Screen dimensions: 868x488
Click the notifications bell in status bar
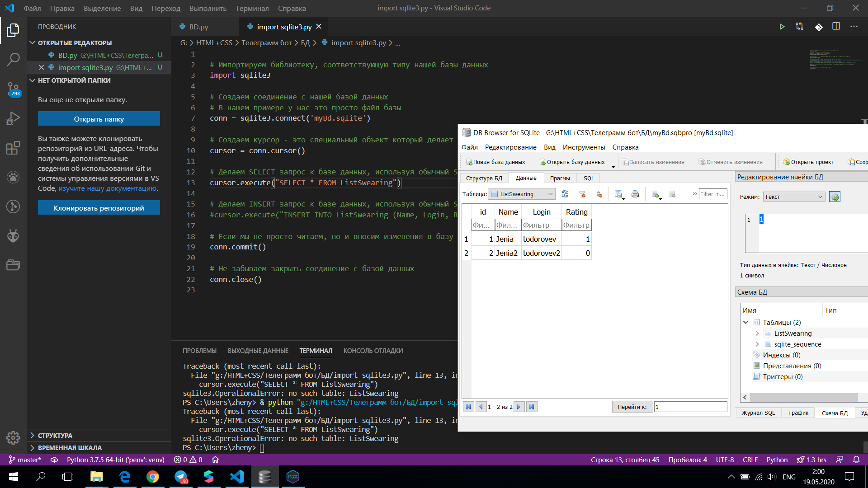click(856, 460)
